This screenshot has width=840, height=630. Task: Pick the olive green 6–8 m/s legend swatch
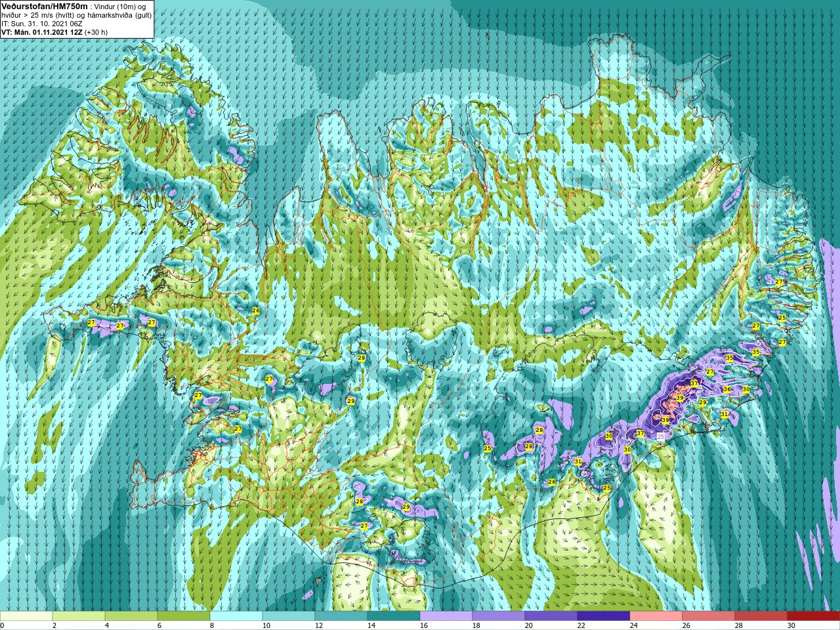pyautogui.click(x=184, y=616)
